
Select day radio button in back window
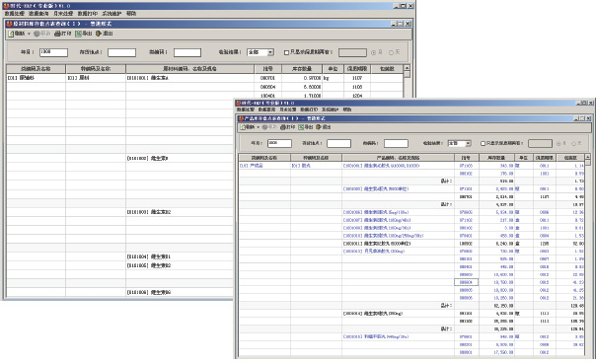(x=391, y=52)
